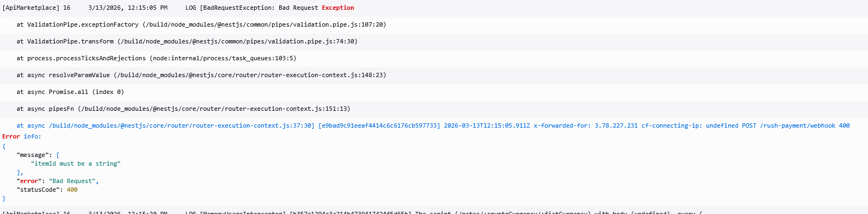Click the red Error info label
Screen dimensions: 868x214
[x=22, y=137]
